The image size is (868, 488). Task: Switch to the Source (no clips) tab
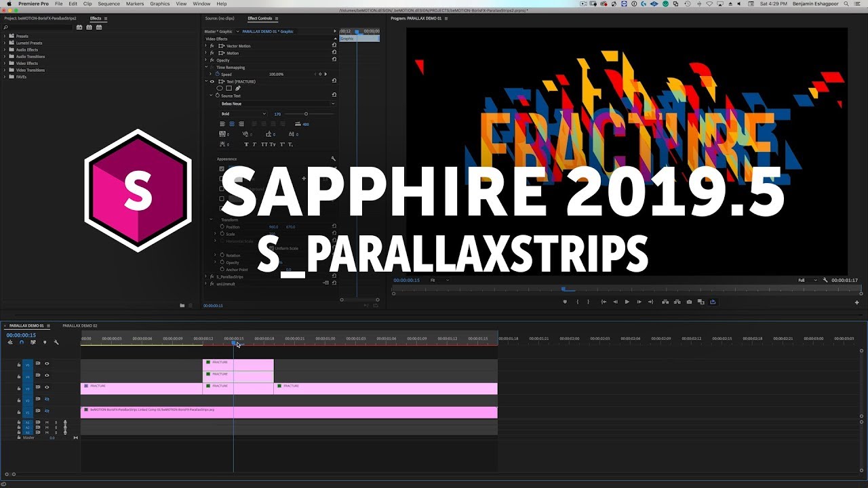[220, 18]
